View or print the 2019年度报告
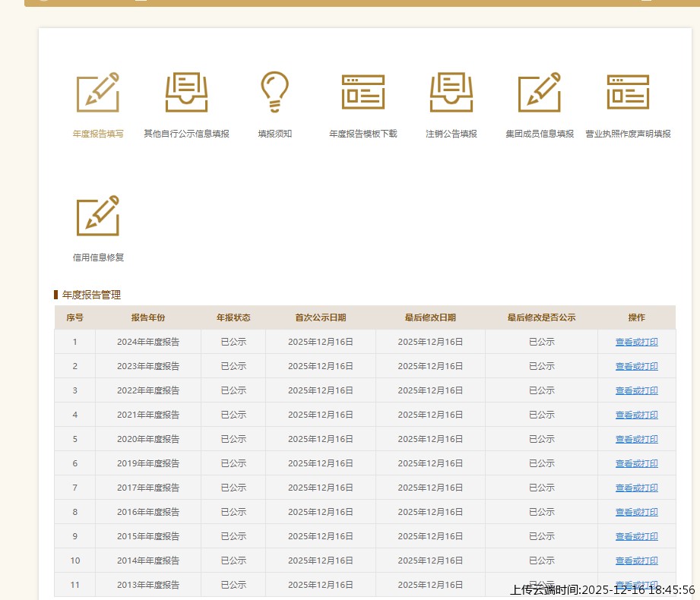The image size is (700, 600). coord(636,463)
